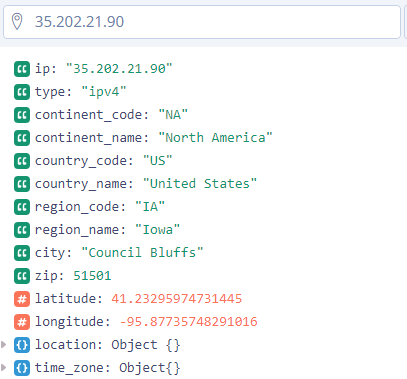Click the string icon beside city
The height and width of the screenshot is (379, 407).
(22, 253)
